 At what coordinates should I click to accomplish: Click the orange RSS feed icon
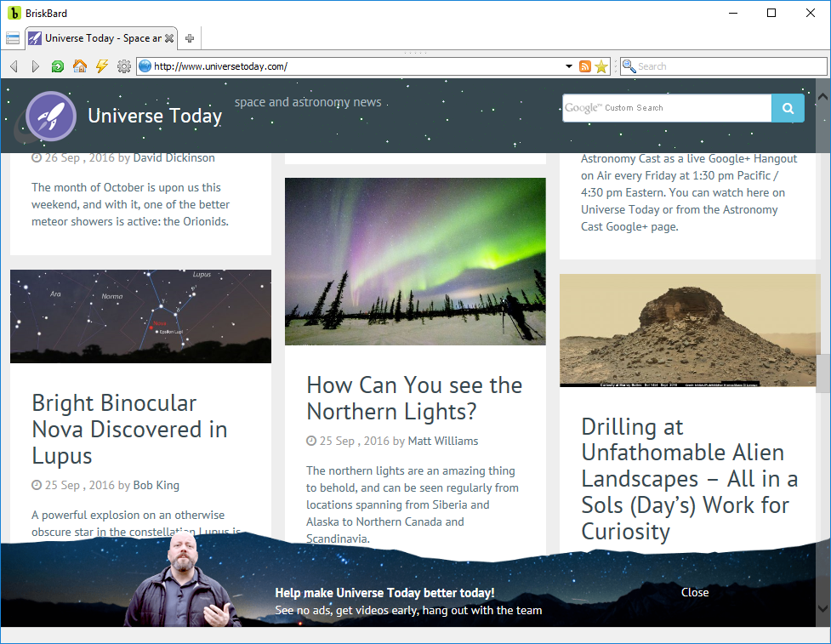585,66
